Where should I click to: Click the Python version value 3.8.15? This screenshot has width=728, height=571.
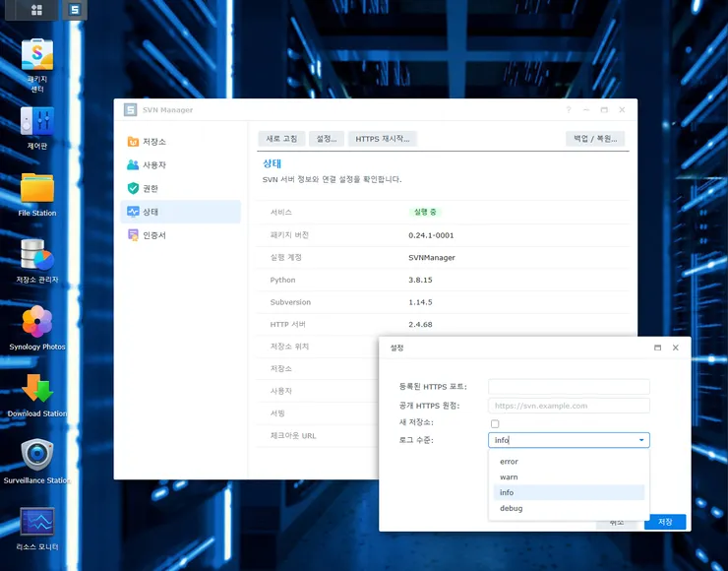[x=420, y=280]
